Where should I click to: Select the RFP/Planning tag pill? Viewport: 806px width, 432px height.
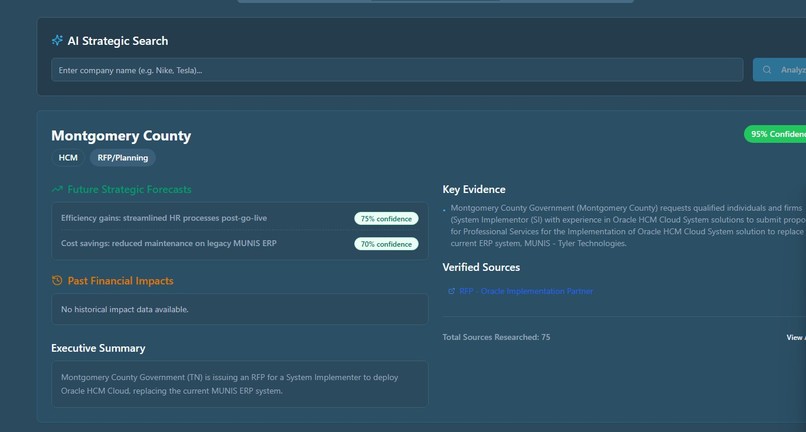pos(123,157)
